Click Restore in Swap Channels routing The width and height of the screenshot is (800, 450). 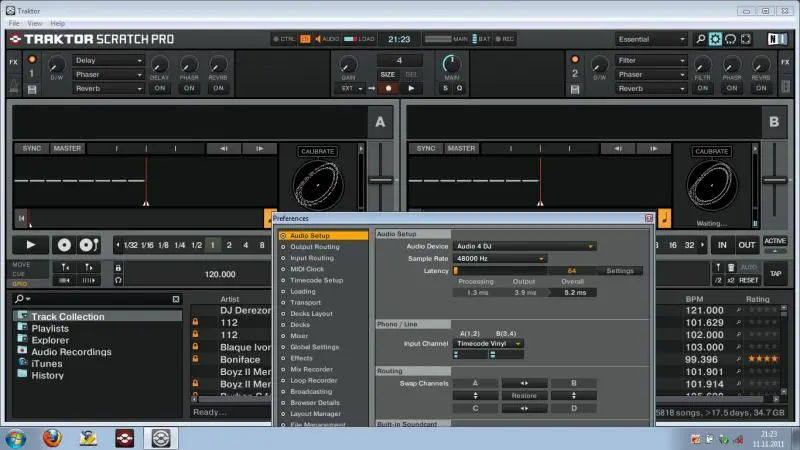tap(524, 395)
